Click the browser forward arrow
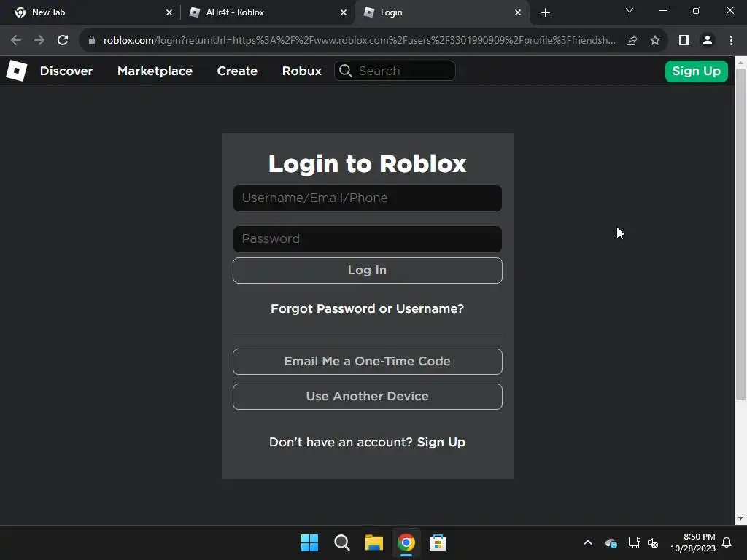747x560 pixels. [x=39, y=41]
